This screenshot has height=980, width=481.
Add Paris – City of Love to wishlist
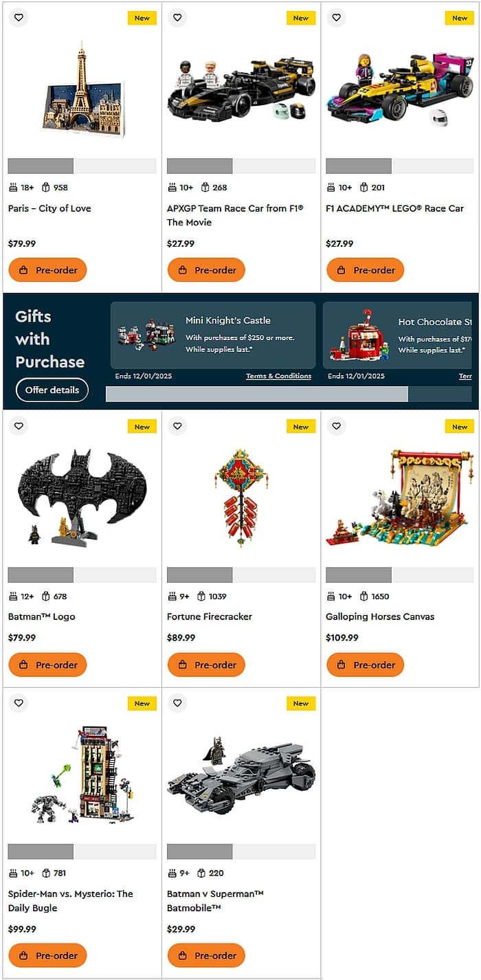tap(19, 18)
